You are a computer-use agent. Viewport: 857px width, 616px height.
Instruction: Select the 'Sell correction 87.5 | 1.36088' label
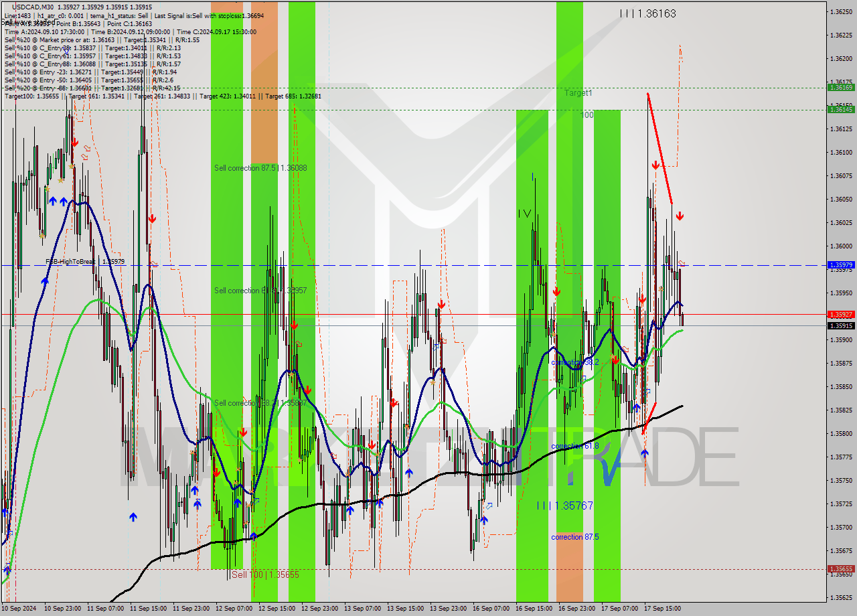coord(260,167)
